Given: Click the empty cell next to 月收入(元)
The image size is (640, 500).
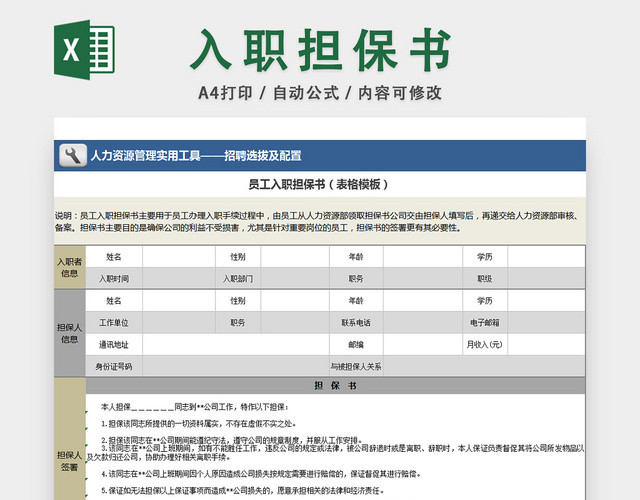Looking at the screenshot, I should [546, 345].
